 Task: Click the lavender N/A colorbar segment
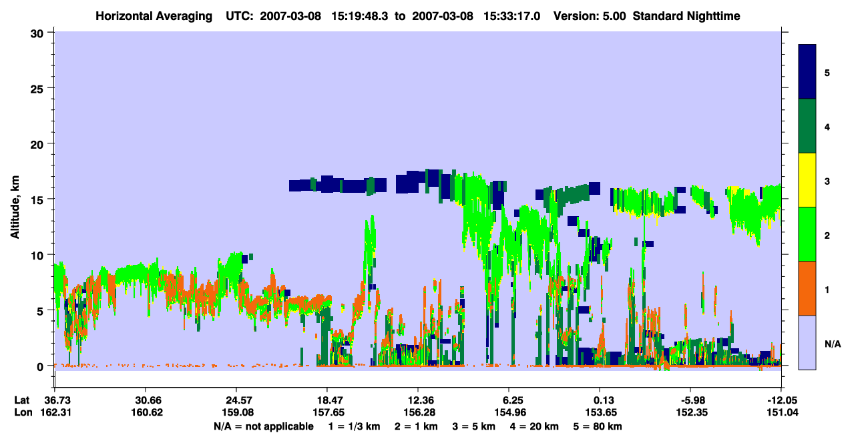coord(807,342)
